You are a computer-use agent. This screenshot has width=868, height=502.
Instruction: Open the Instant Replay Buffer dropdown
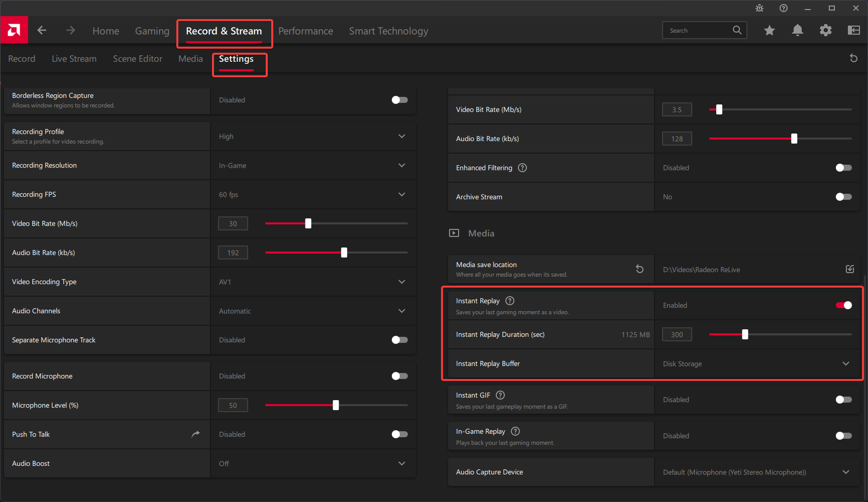[x=845, y=364]
